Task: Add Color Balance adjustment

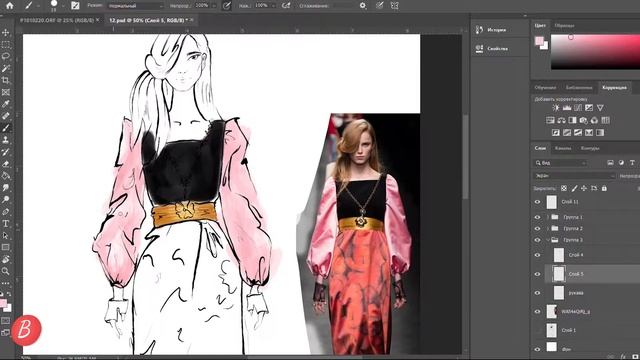Action: (561, 120)
